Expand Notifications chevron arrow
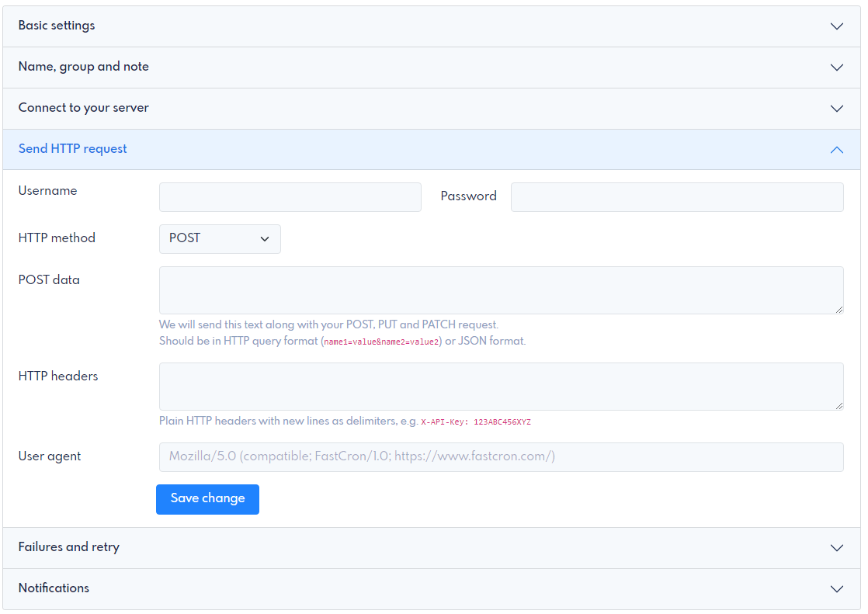Viewport: 868px width, 614px height. pyautogui.click(x=836, y=588)
